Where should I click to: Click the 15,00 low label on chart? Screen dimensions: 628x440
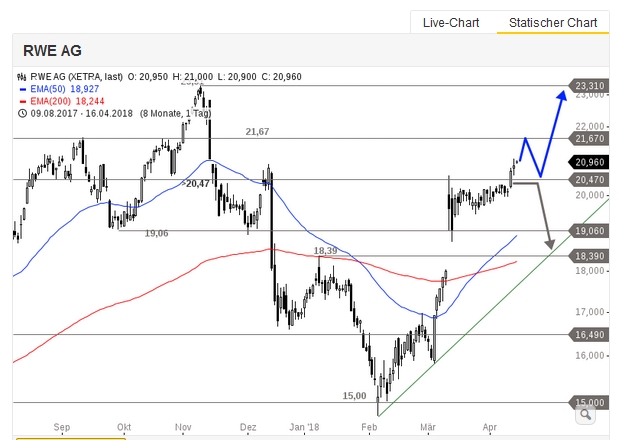[x=354, y=396]
